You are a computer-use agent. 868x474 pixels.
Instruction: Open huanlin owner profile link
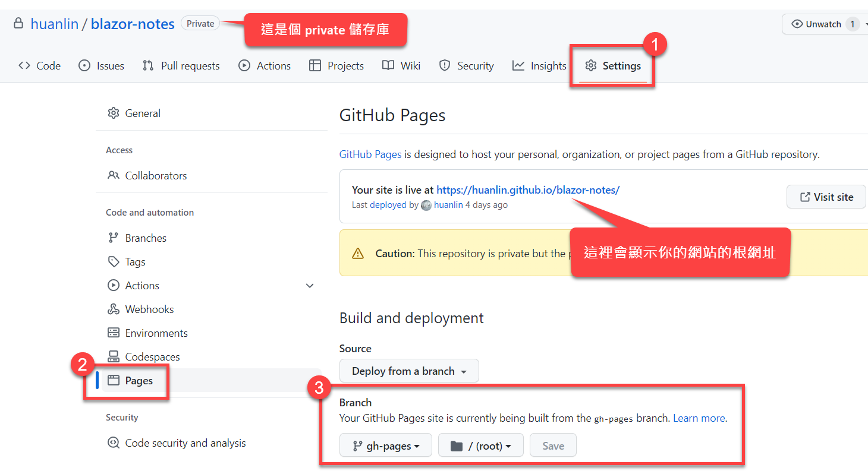pyautogui.click(x=54, y=24)
